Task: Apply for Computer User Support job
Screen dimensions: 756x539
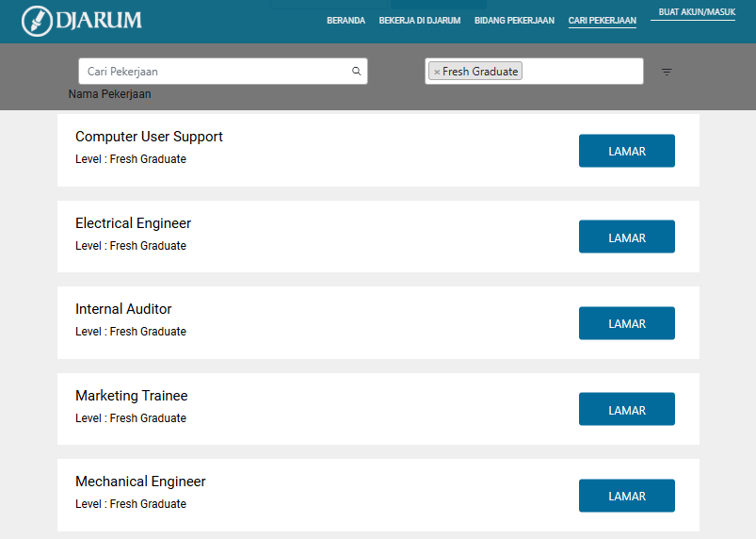Action: (x=626, y=151)
